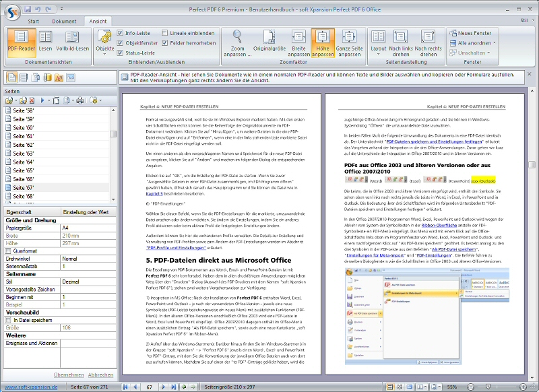The width and height of the screenshot is (539, 392).
Task: Select the Ansicht ribbon tab
Action: tap(98, 22)
